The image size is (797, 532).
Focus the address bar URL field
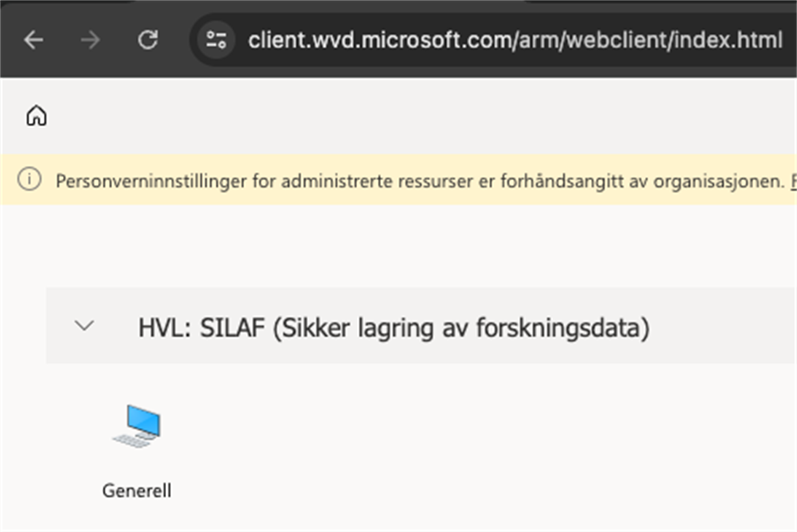tap(515, 40)
